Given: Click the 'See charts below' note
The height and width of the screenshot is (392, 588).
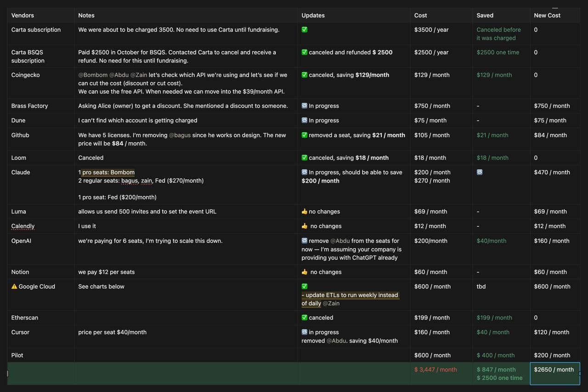Looking at the screenshot, I should pyautogui.click(x=101, y=286).
